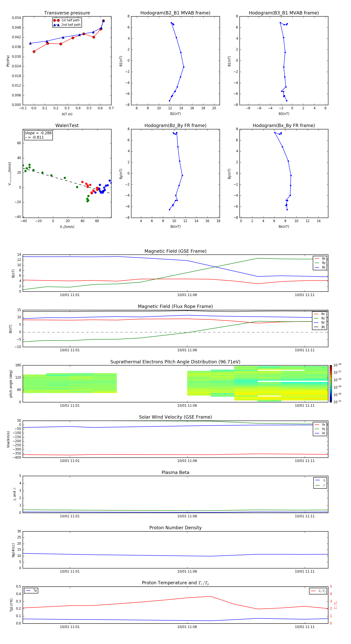
Task: Click the Vx legend entry in Solar Wind panel
Action: coord(320,425)
